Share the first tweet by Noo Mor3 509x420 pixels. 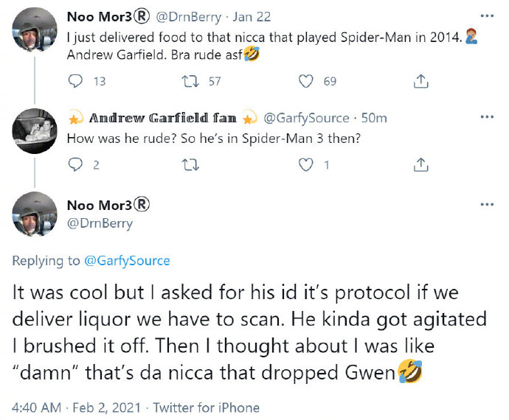click(x=420, y=81)
